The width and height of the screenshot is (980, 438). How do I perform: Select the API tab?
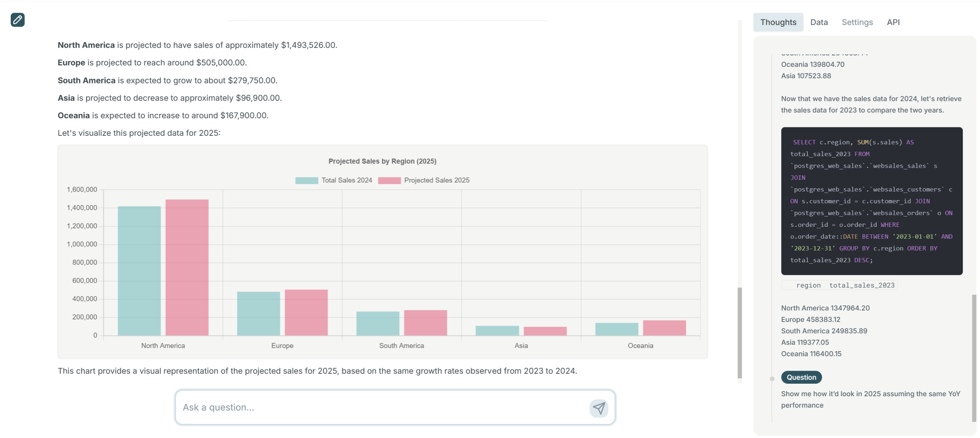(x=893, y=22)
